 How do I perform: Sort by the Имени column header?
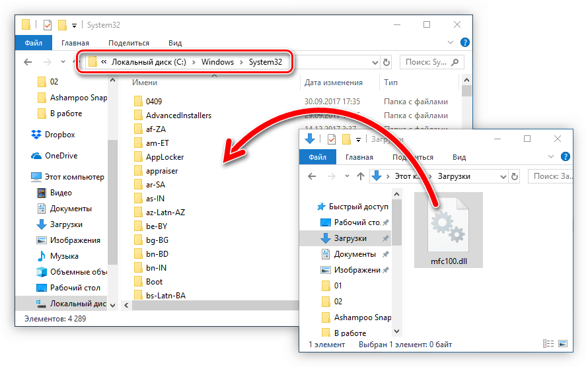(x=145, y=83)
